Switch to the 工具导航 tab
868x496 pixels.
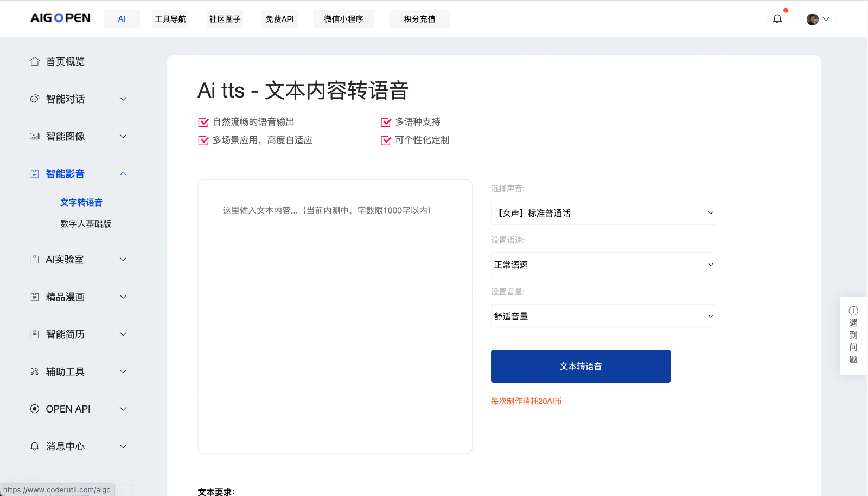[170, 18]
